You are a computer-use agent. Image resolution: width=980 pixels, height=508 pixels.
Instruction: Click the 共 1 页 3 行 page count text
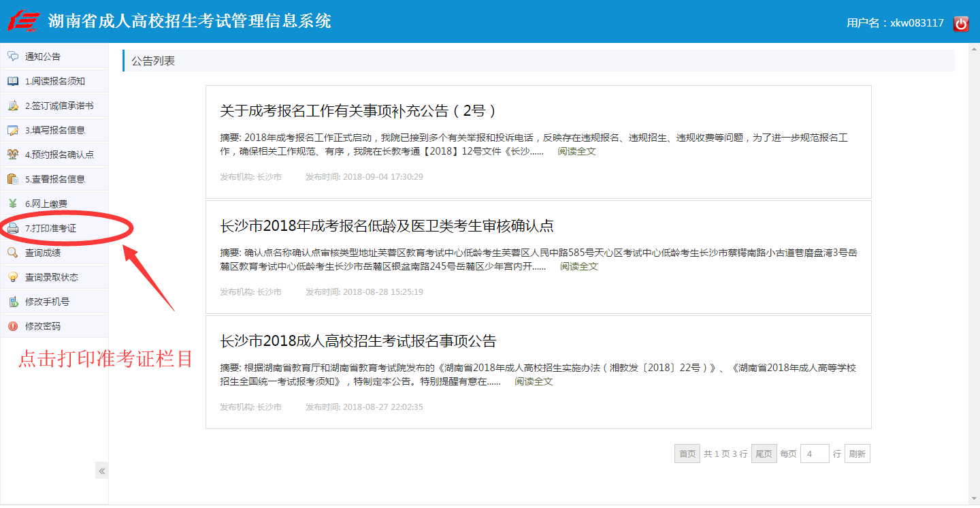point(725,454)
